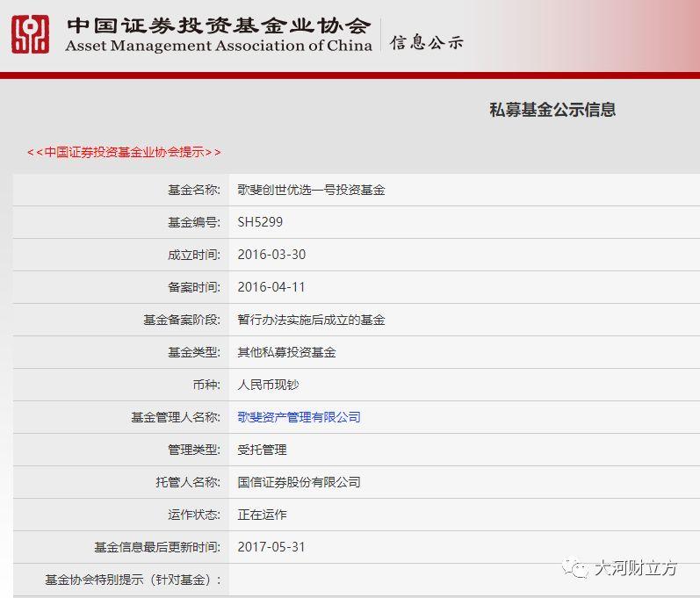Click the 基金管理人名称 label
700x598 pixels.
click(x=176, y=417)
